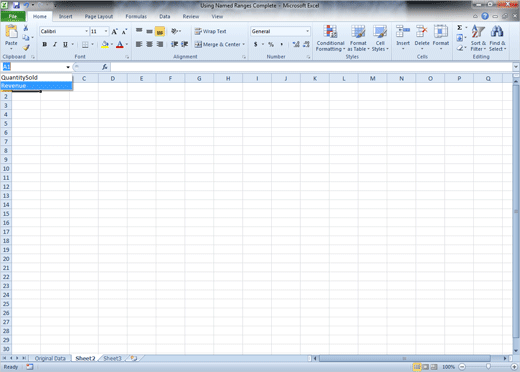This screenshot has height=372, width=520.
Task: Toggle Underline formatting
Action: tap(65, 44)
